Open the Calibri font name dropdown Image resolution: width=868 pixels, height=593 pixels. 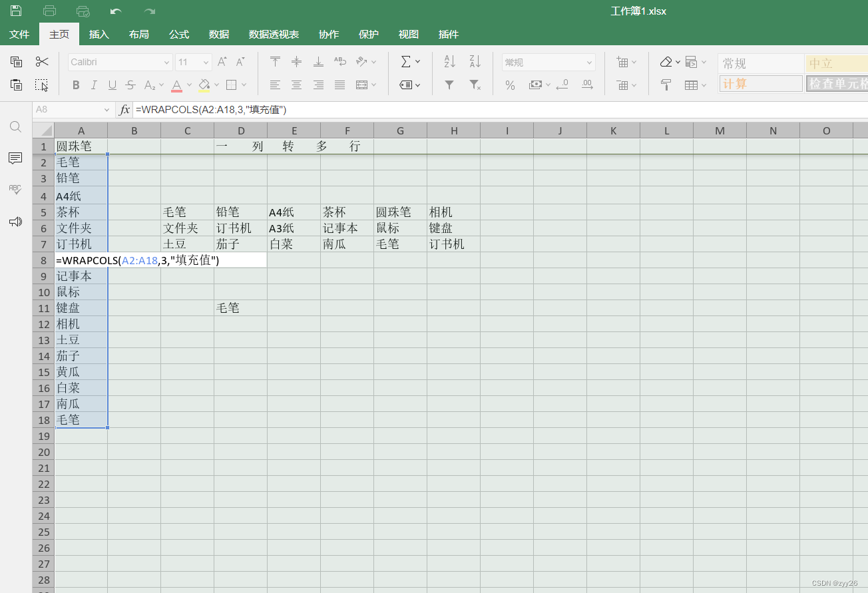[x=166, y=63]
